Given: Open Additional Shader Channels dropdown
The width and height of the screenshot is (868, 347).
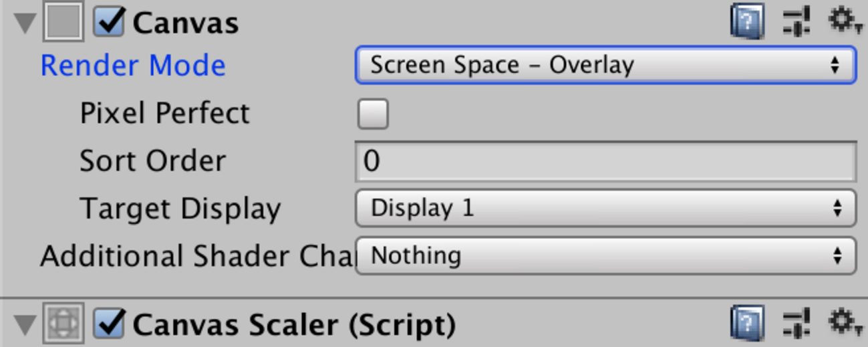Looking at the screenshot, I should 605,255.
